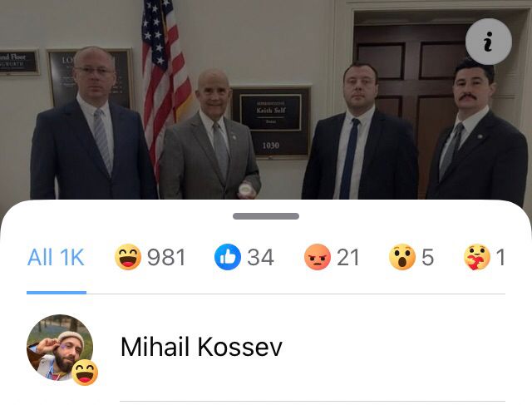
Task: Tap the sheet drag handle bar
Action: [x=266, y=216]
